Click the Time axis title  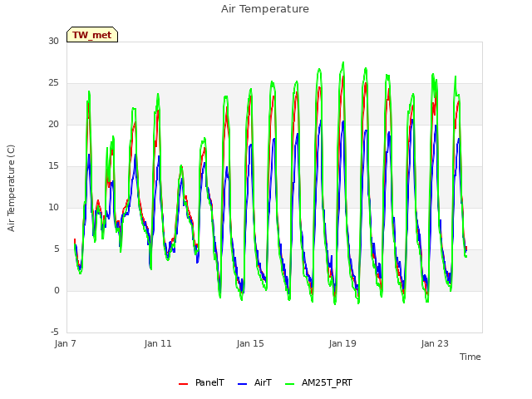coord(470,357)
